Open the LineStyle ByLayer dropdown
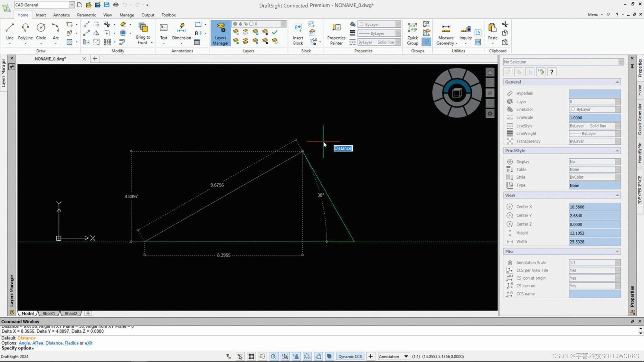Viewport: 644px width, 362px height. 618,126
